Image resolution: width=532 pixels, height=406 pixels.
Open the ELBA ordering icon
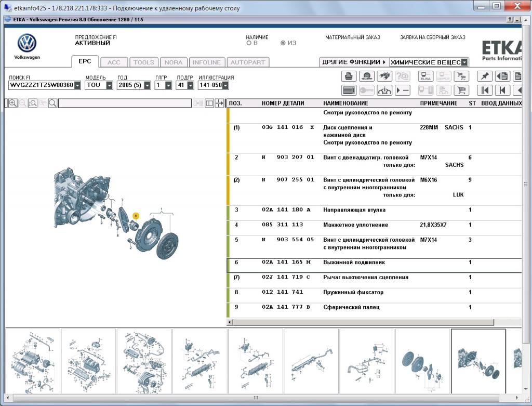point(425,76)
